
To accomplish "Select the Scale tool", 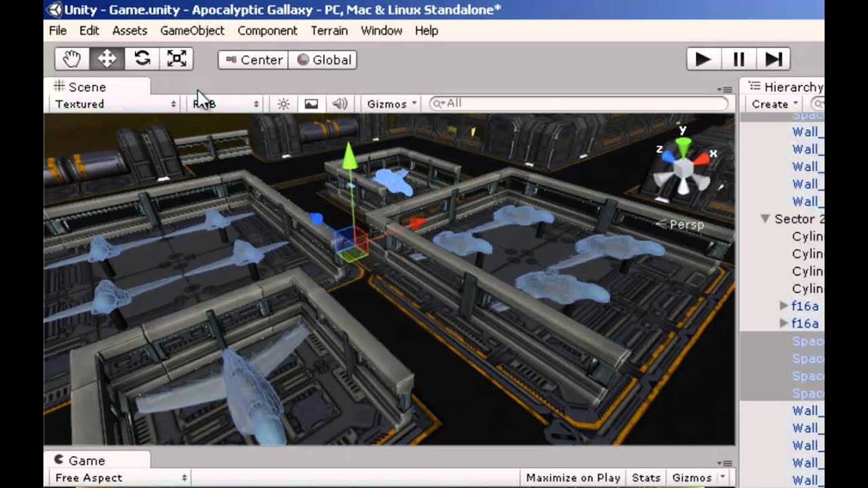I will (176, 59).
